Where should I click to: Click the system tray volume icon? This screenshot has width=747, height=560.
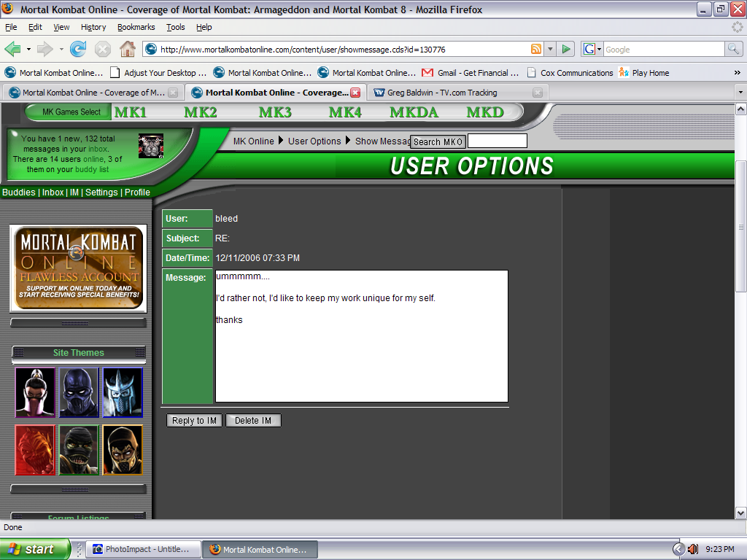[693, 549]
